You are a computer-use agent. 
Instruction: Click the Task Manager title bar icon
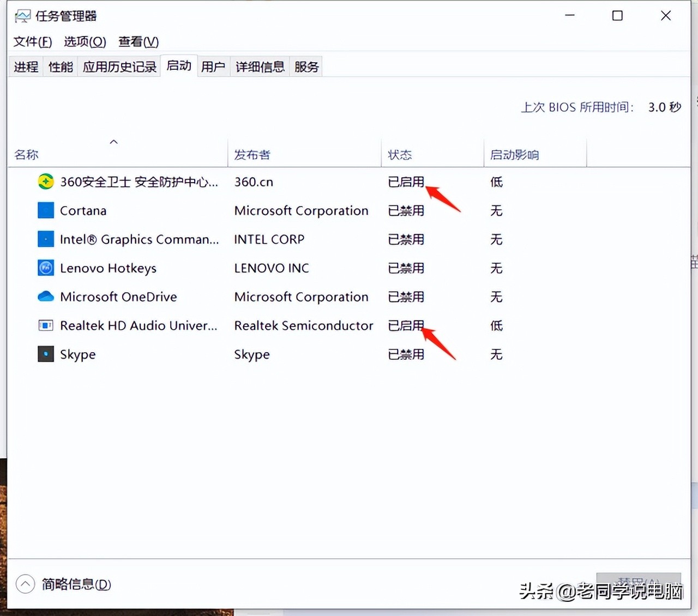coord(22,16)
